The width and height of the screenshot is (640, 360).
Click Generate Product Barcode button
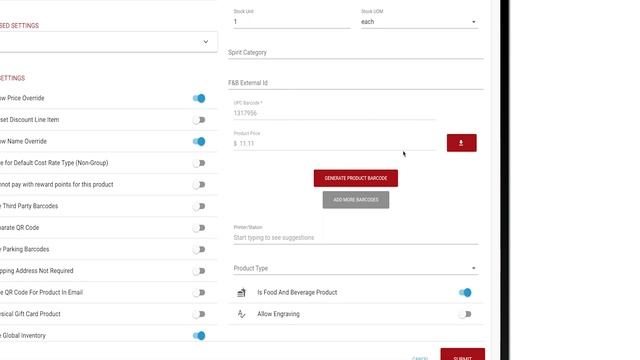pyautogui.click(x=356, y=178)
